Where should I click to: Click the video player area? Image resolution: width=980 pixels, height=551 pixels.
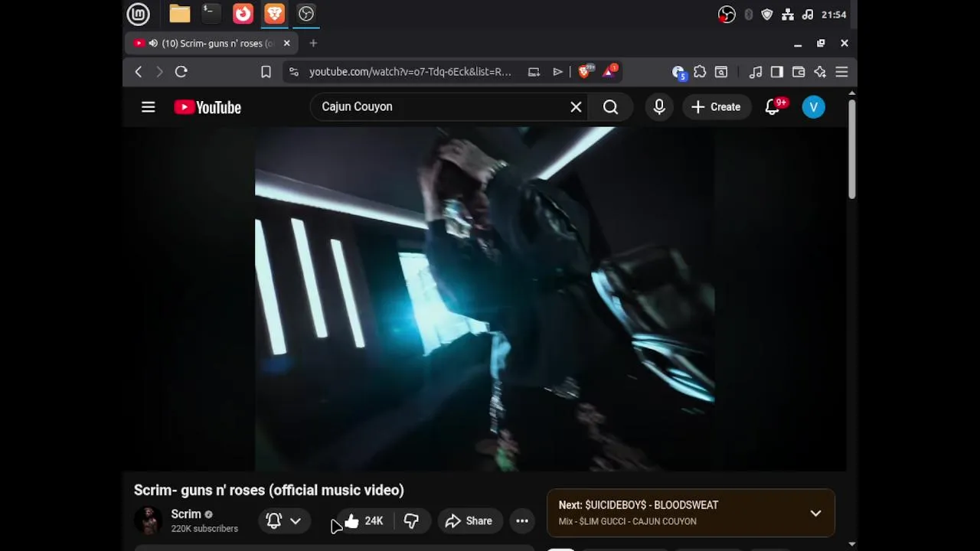485,298
